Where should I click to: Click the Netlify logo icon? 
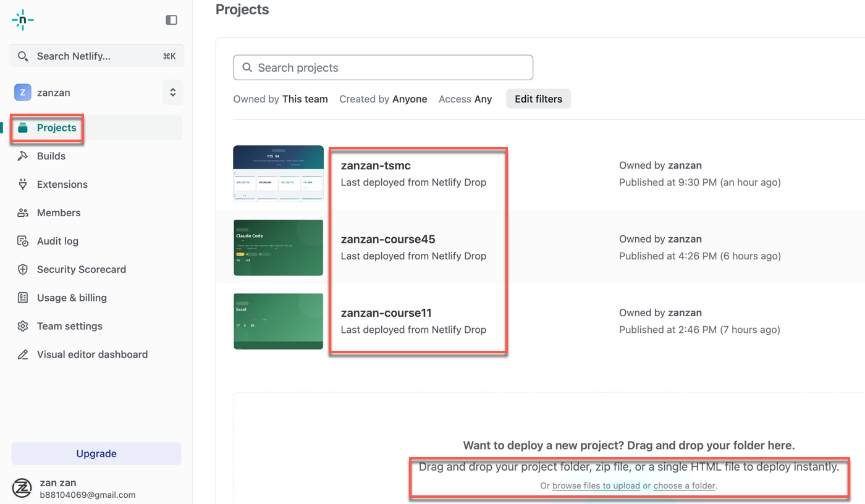(23, 20)
